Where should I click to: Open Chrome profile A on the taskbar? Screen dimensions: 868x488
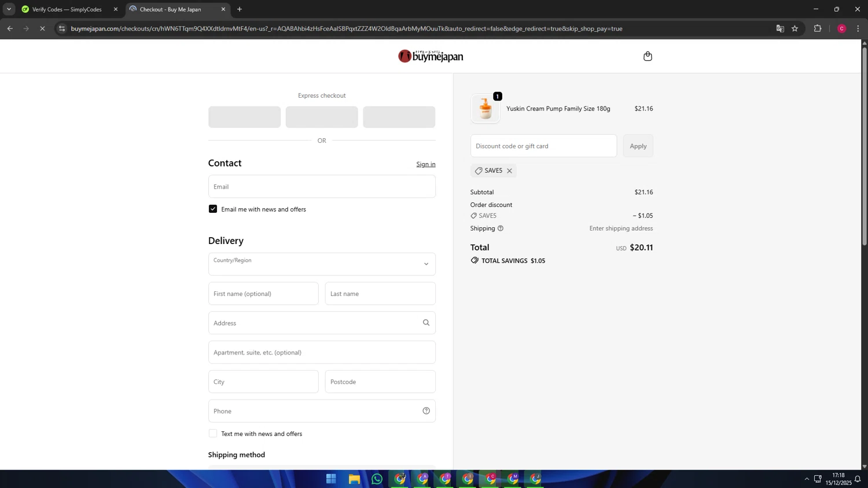pyautogui.click(x=423, y=479)
